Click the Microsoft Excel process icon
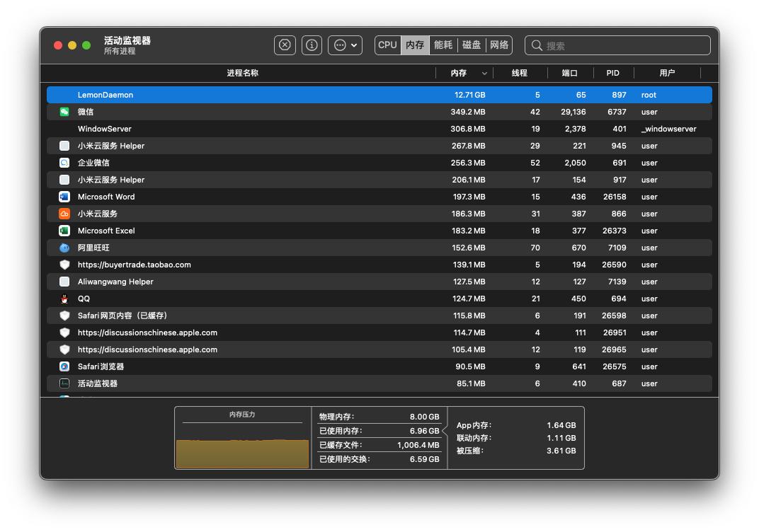Screen dimensions: 759x532 pos(64,231)
